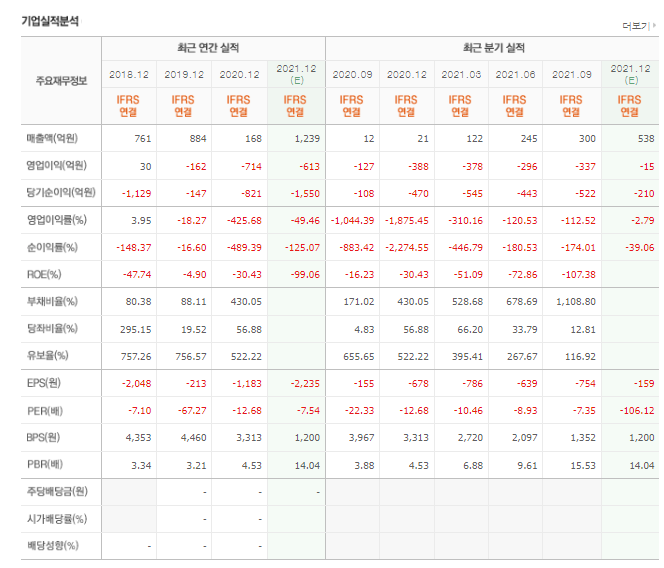The image size is (664, 568).
Task: Click the -107.38 ROE value
Action: (x=578, y=275)
